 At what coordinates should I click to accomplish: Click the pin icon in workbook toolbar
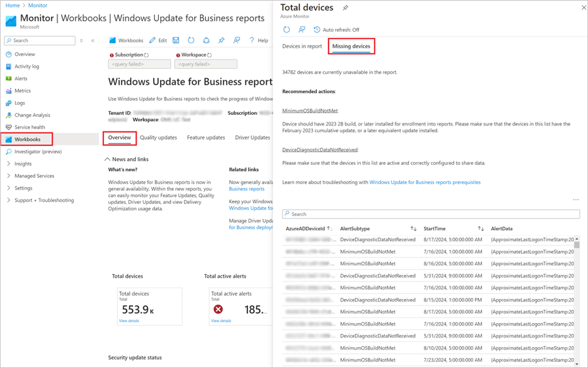point(222,40)
